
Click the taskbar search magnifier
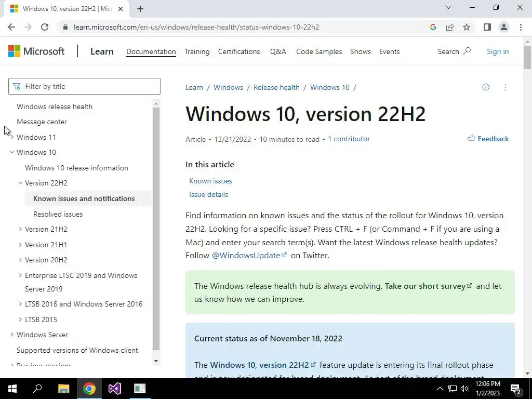click(x=37, y=389)
